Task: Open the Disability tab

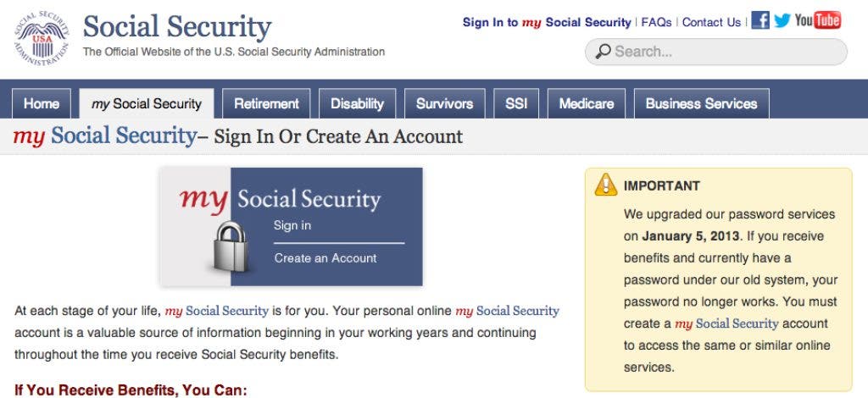Action: 357,104
